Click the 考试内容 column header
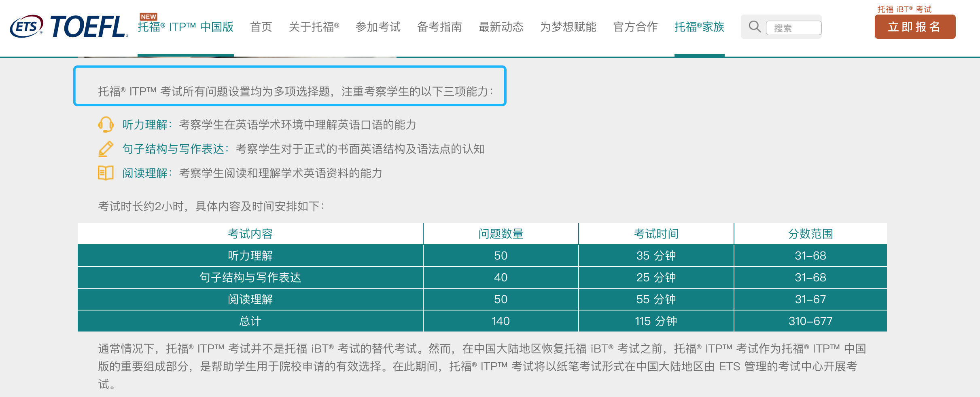 pyautogui.click(x=250, y=234)
